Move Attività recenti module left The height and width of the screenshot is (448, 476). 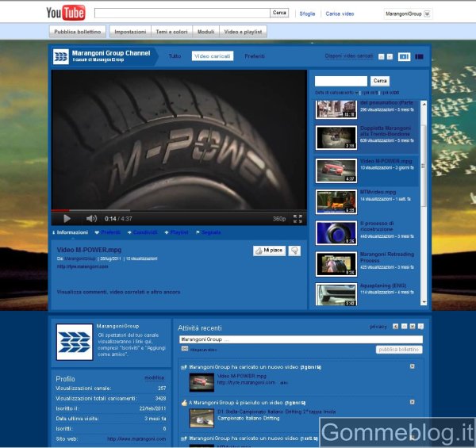click(x=395, y=327)
